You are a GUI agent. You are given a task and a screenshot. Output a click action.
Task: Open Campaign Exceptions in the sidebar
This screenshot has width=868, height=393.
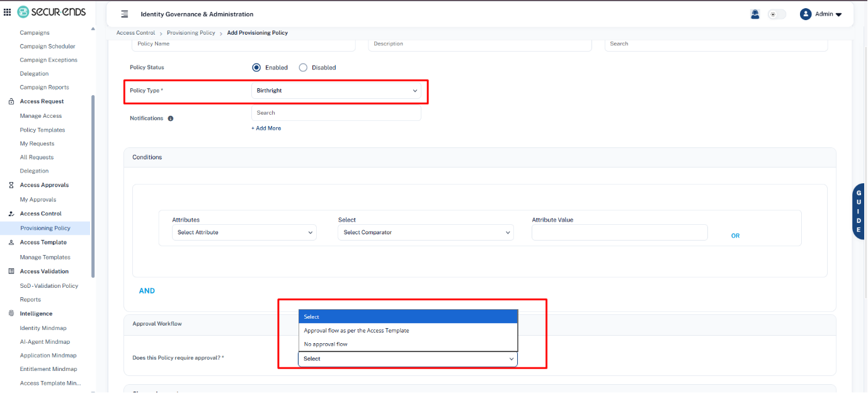click(49, 60)
